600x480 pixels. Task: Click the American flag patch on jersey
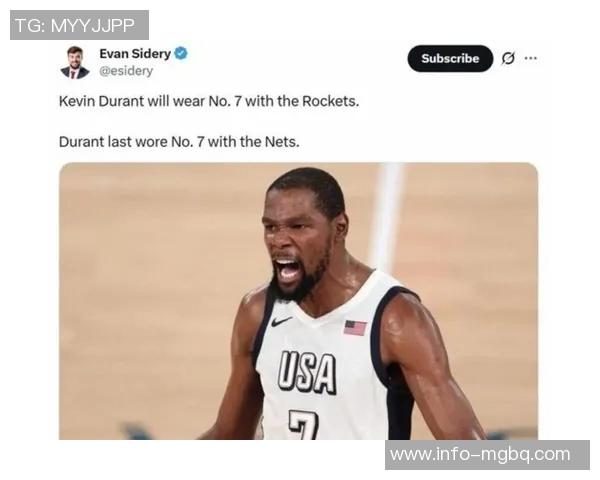pyautogui.click(x=355, y=328)
